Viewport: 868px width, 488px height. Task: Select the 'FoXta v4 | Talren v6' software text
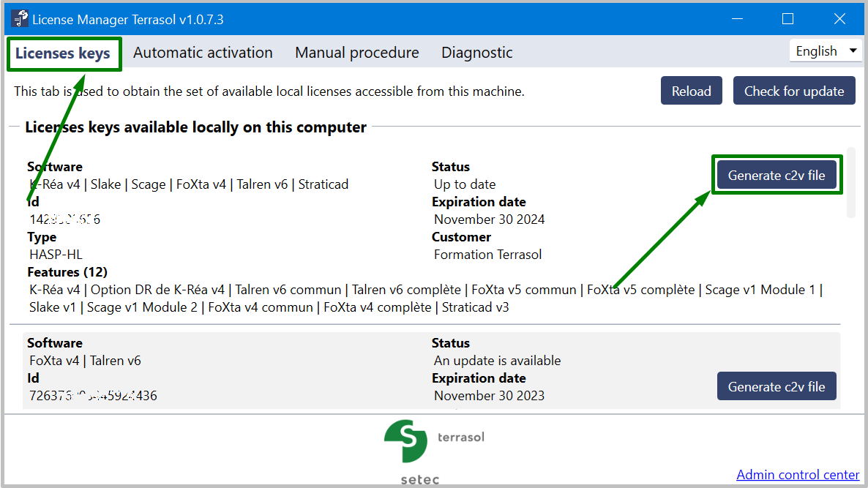(85, 361)
